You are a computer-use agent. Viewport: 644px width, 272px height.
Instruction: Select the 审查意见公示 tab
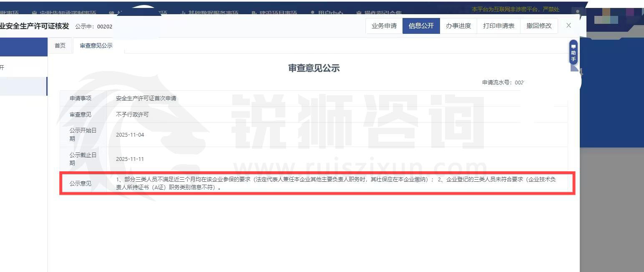(x=96, y=46)
